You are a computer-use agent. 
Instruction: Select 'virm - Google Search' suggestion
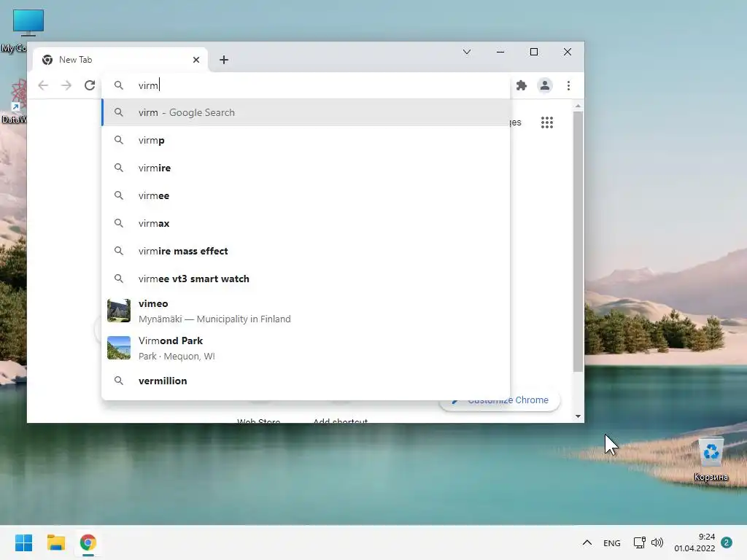pyautogui.click(x=306, y=112)
